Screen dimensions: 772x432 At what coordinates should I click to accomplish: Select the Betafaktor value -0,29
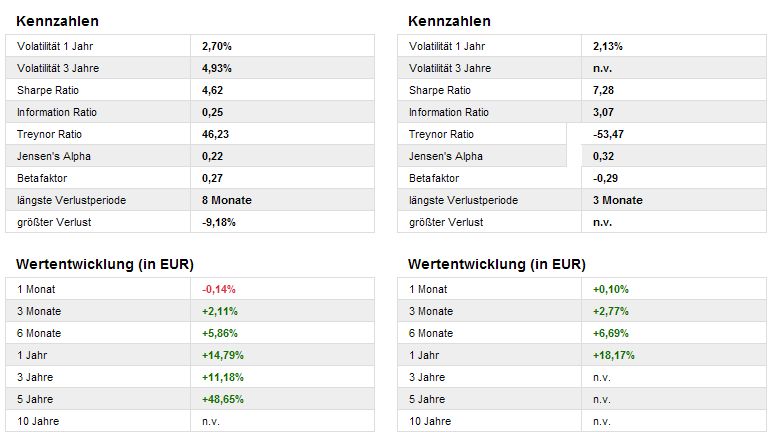(x=605, y=178)
